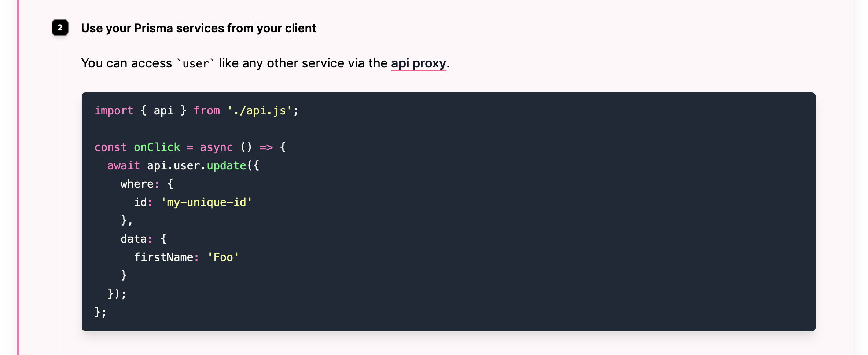The width and height of the screenshot is (868, 355).
Task: Click the update method name in code
Action: pyautogui.click(x=227, y=165)
